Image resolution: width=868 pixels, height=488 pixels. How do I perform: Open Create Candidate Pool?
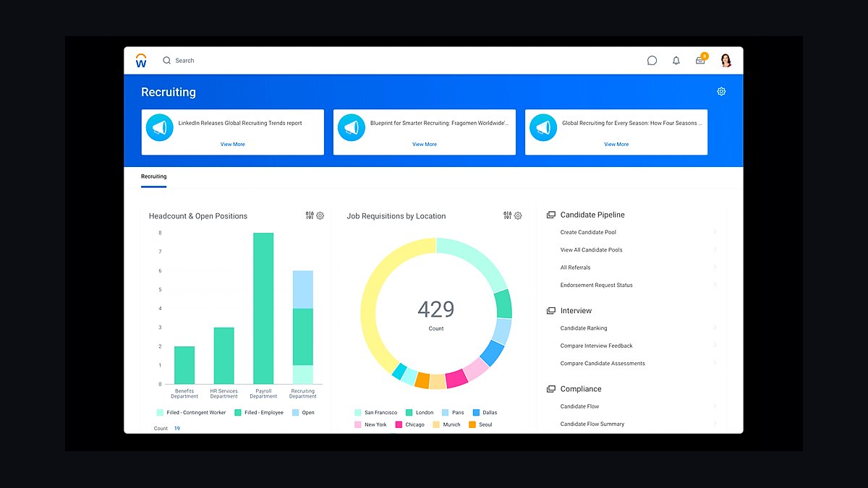point(588,232)
